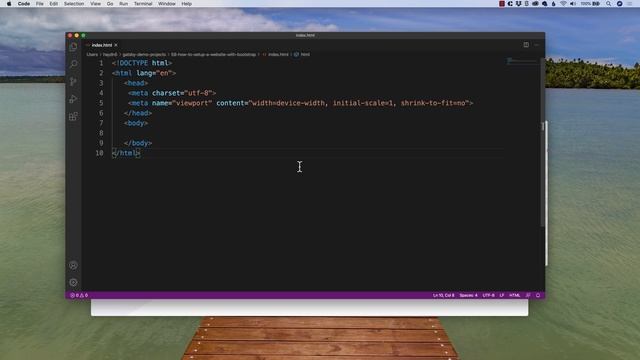Close the index.html tab
The width and height of the screenshot is (640, 360).
116,45
